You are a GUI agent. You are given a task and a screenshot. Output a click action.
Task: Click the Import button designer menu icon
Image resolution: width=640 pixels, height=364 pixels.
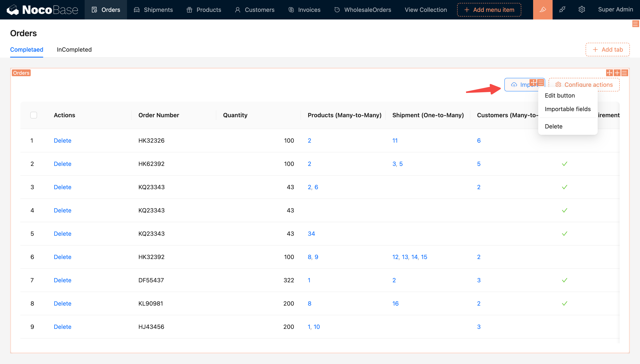point(541,83)
